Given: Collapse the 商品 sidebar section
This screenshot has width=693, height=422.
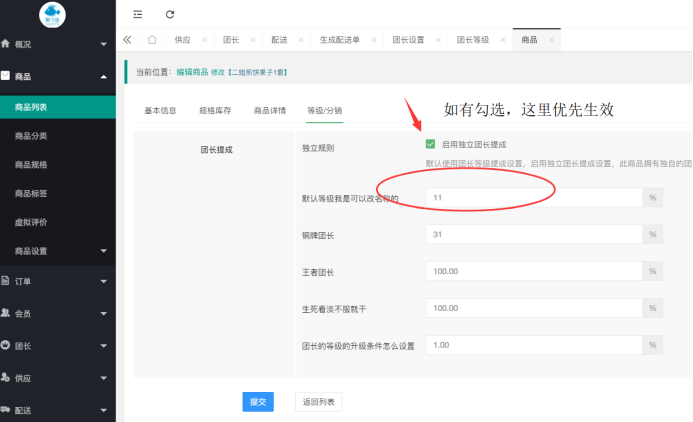Looking at the screenshot, I should point(103,76).
